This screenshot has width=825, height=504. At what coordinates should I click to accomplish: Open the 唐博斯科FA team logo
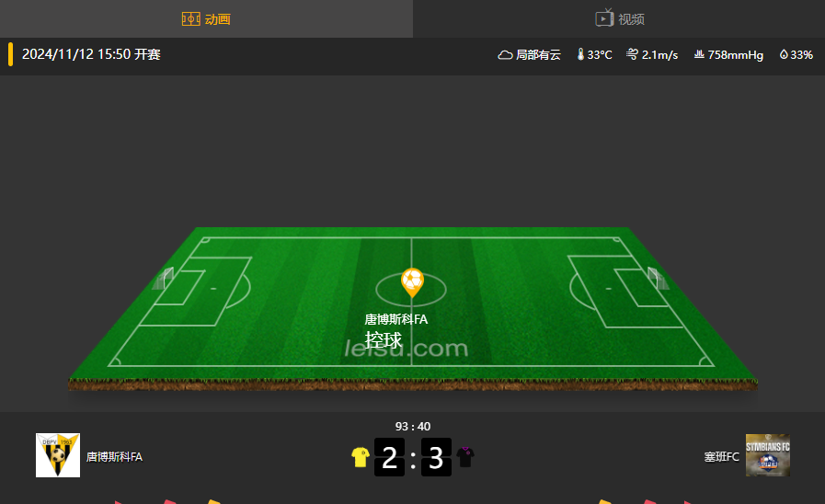coord(58,455)
